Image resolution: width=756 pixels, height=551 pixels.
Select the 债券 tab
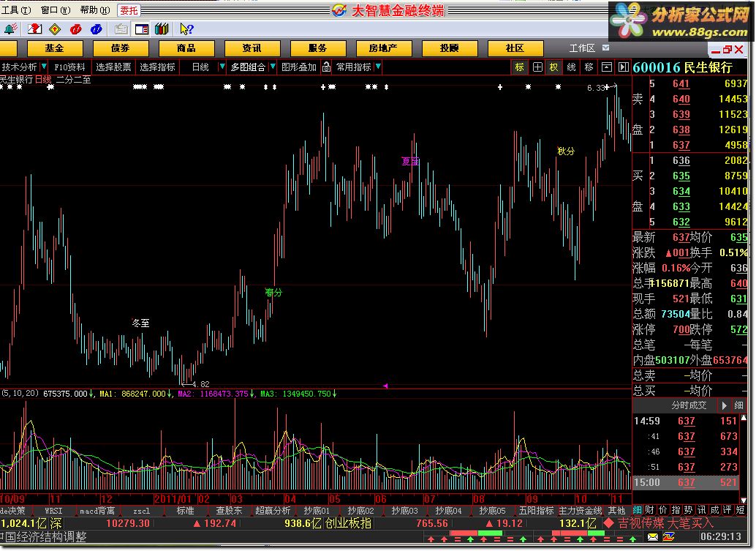120,48
